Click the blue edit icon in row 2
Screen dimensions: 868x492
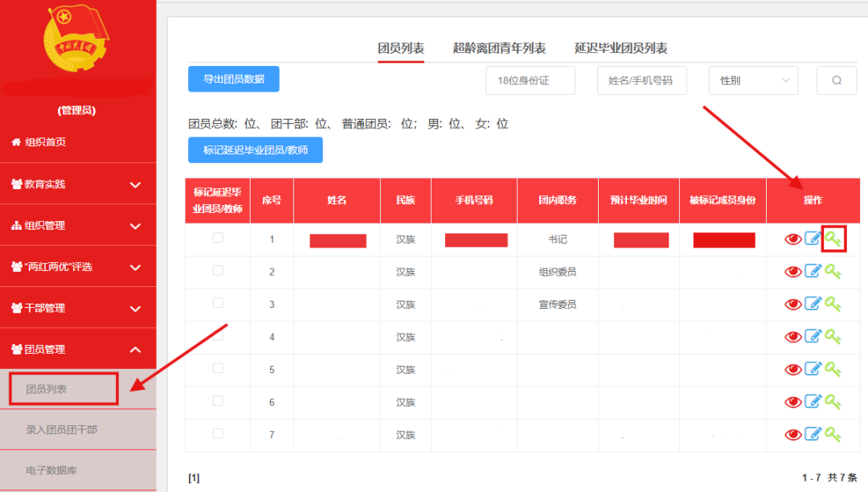pyautogui.click(x=813, y=272)
